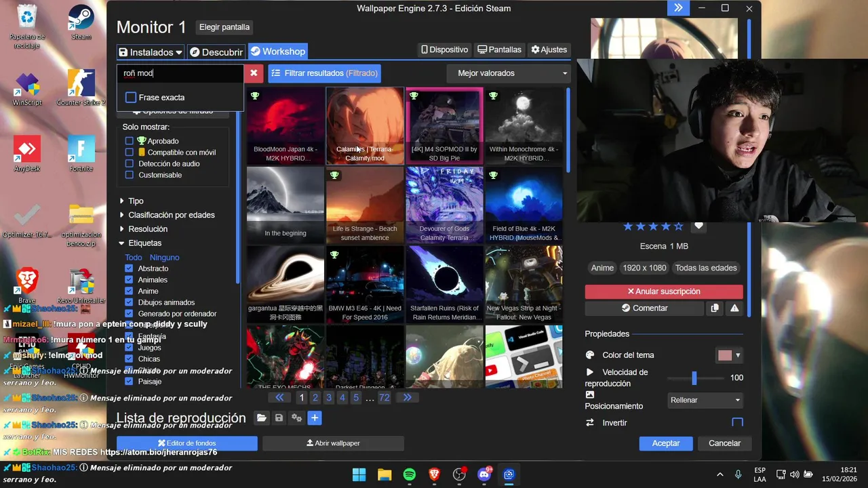Clear the search with the red X
The image size is (868, 488).
[254, 73]
